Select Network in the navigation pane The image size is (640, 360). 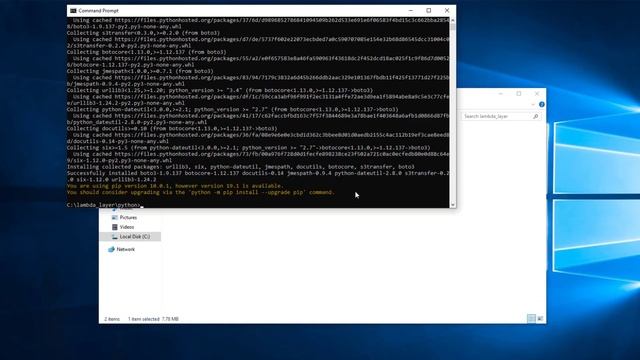(x=125, y=249)
